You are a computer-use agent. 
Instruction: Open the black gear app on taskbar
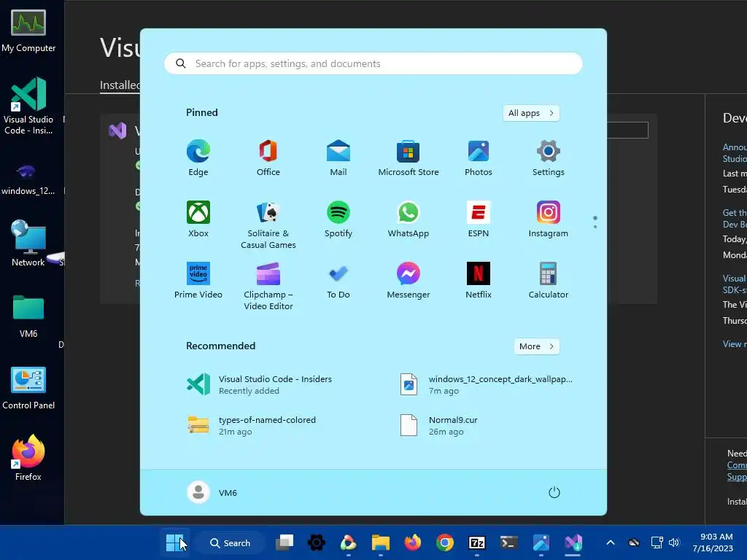tap(317, 542)
